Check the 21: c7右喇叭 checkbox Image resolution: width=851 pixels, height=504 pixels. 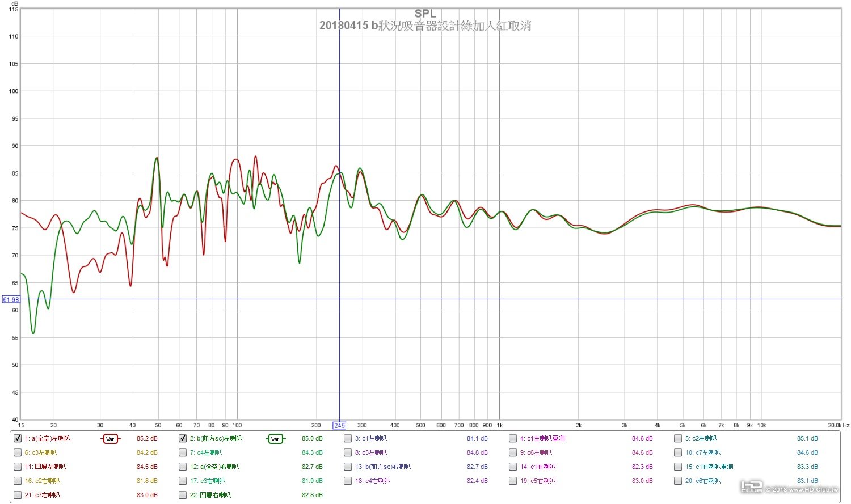pos(18,495)
